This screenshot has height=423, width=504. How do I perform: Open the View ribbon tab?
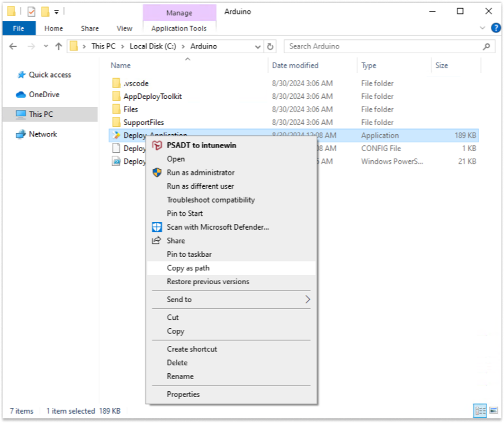click(124, 28)
